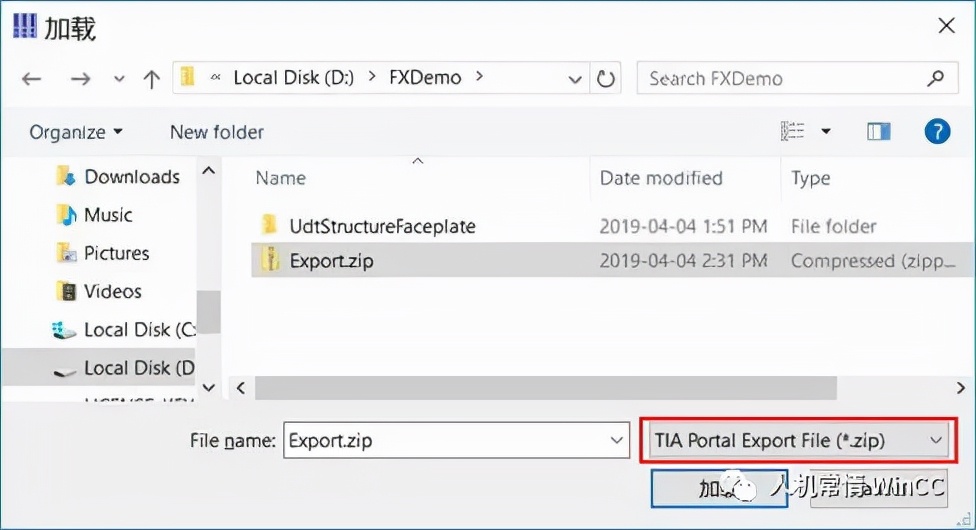Create a New folder
The image size is (976, 530).
pos(217,132)
